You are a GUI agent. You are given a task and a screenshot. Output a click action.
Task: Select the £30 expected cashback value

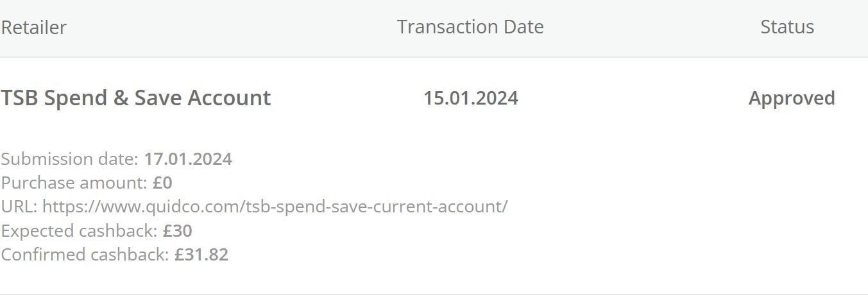pyautogui.click(x=177, y=230)
